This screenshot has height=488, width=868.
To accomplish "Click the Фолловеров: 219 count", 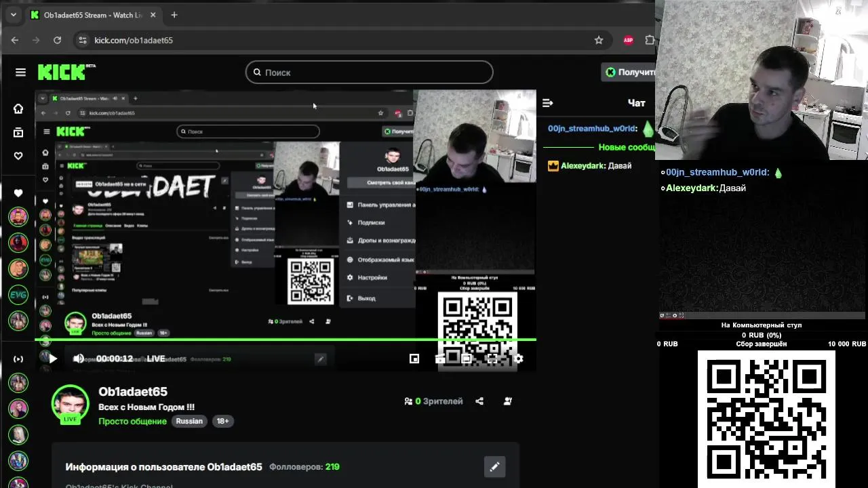I will (x=304, y=467).
